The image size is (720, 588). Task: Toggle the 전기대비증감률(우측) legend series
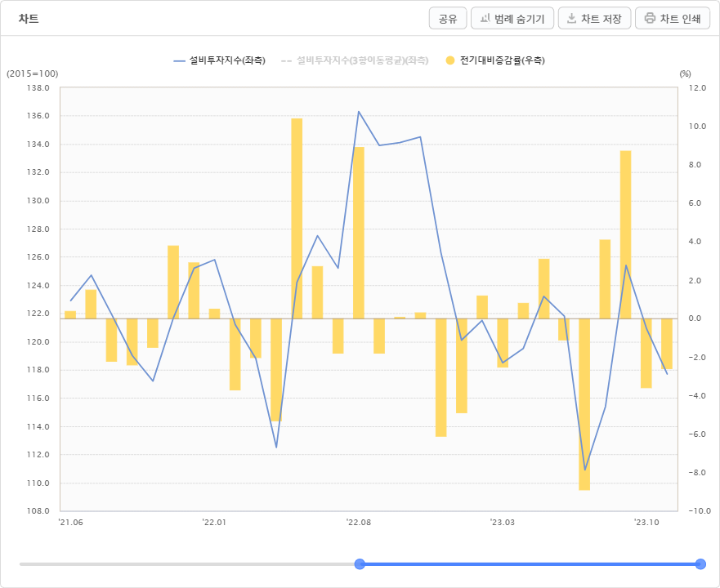pos(503,60)
